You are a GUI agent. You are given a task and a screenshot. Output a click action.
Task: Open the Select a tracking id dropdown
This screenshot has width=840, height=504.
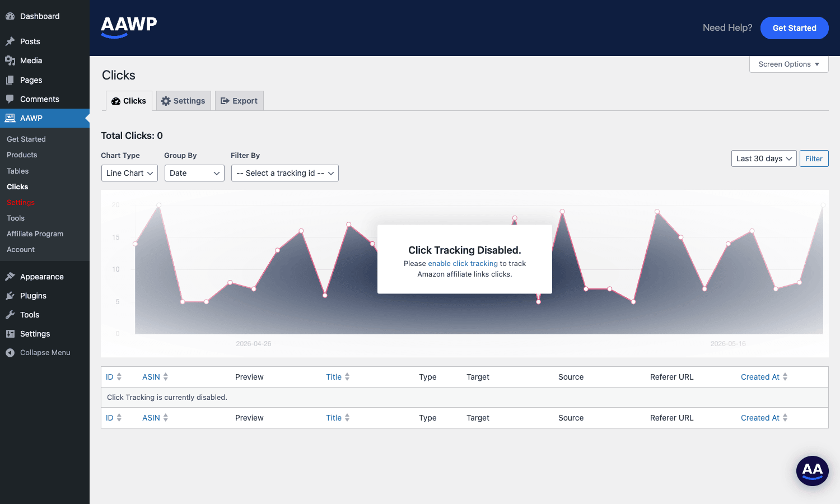[285, 173]
